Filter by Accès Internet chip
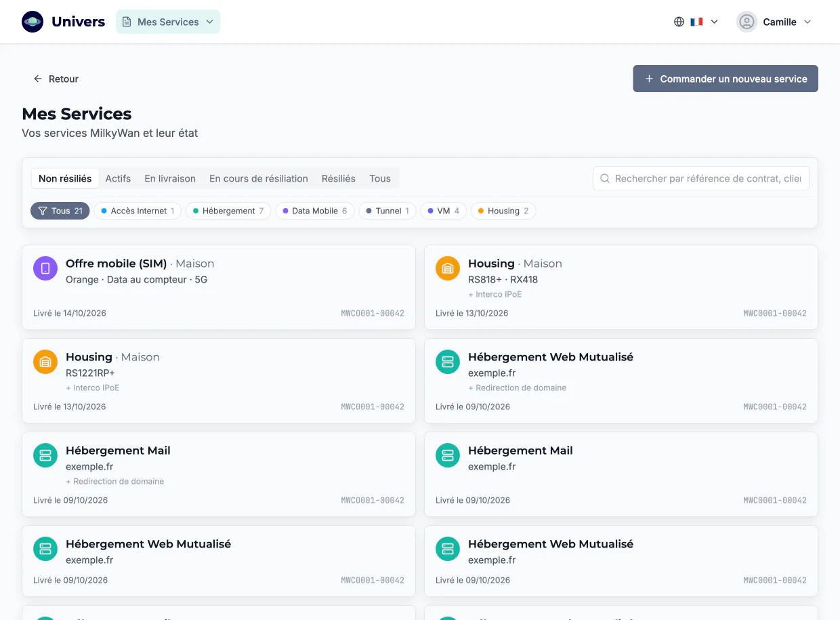Image resolution: width=840 pixels, height=620 pixels. tap(138, 211)
